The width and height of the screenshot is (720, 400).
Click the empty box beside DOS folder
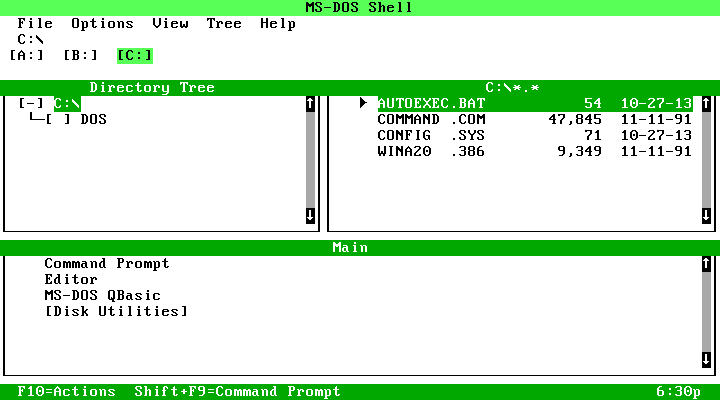click(58, 119)
